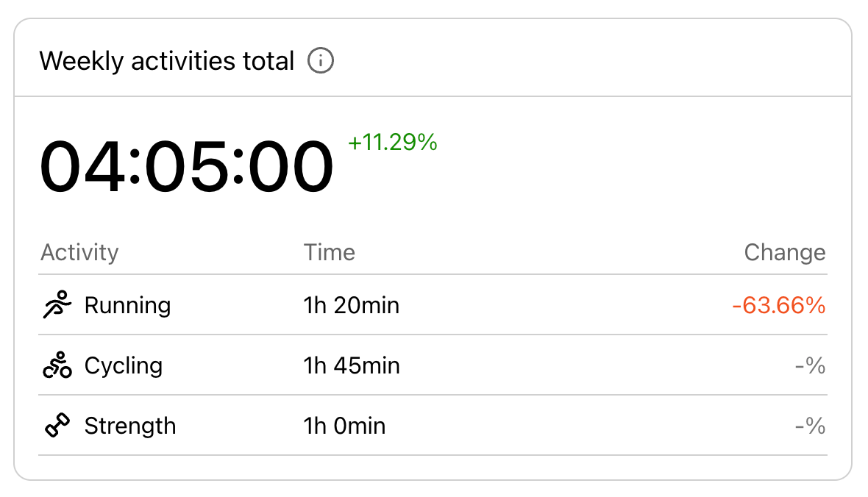Select the Cycling row label
The height and width of the screenshot is (497, 868).
click(x=123, y=365)
